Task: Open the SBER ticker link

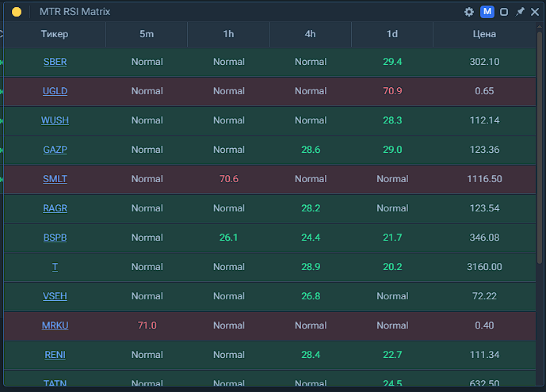Action: tap(55, 62)
